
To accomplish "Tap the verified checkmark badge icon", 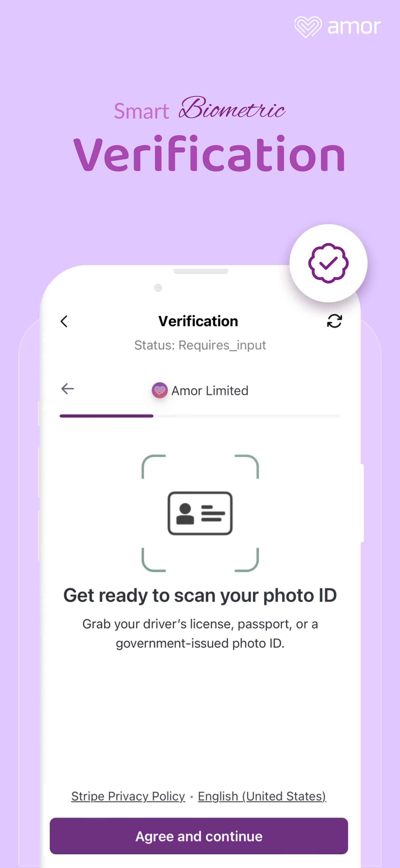I will (328, 263).
